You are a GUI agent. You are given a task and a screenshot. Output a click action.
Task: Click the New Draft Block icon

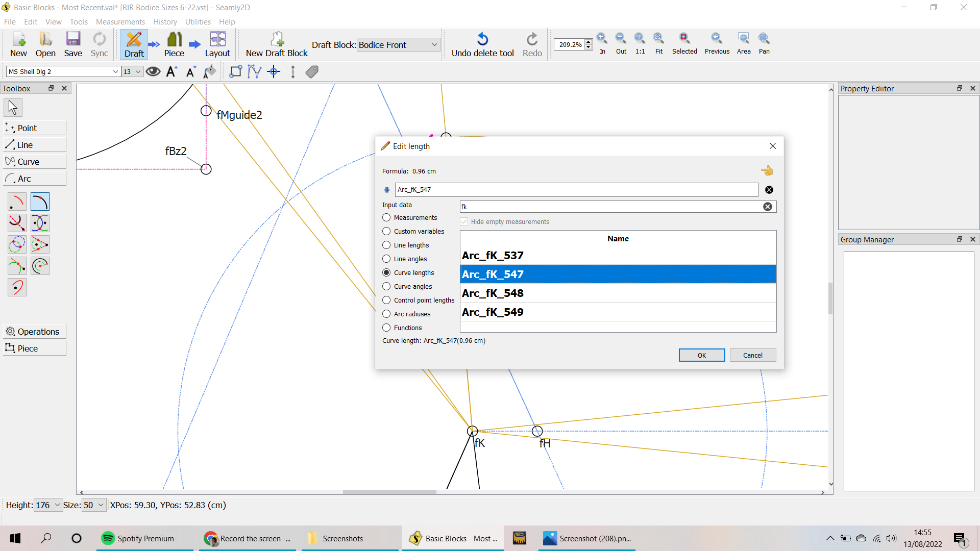[x=277, y=40]
